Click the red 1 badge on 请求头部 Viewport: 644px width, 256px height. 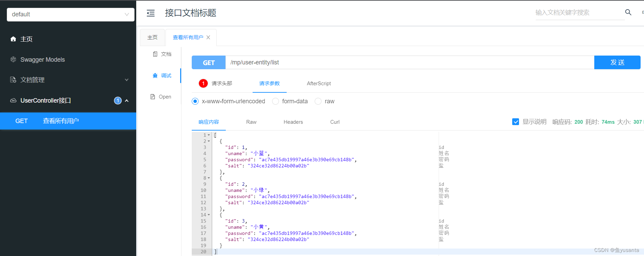pyautogui.click(x=203, y=83)
